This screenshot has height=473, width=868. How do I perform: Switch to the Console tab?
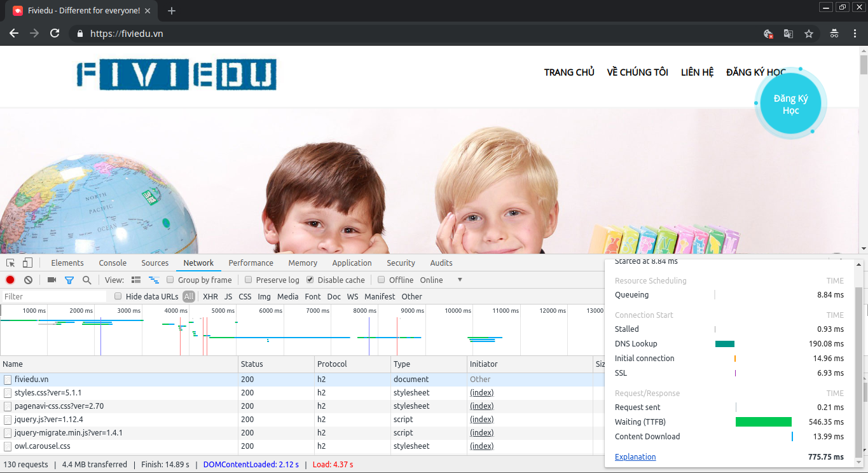(x=113, y=263)
